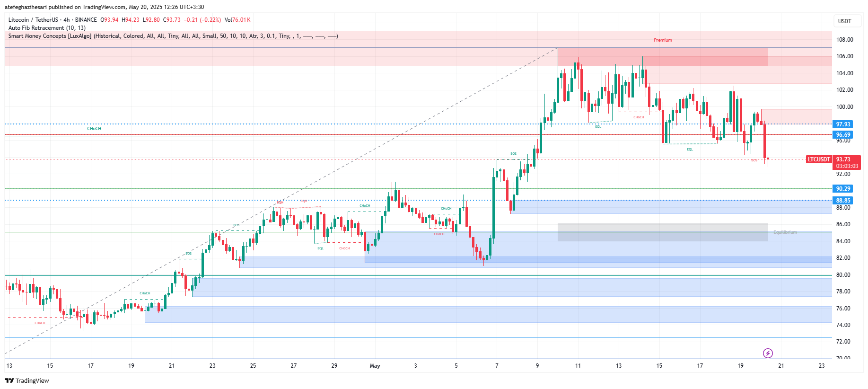
Task: Click the Premium zone label
Action: point(663,40)
